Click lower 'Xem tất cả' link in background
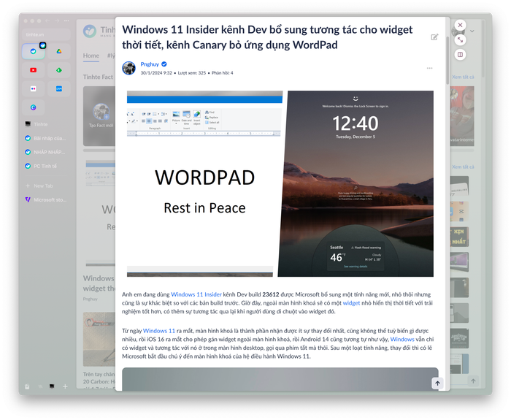This screenshot has width=511, height=420. (x=463, y=167)
